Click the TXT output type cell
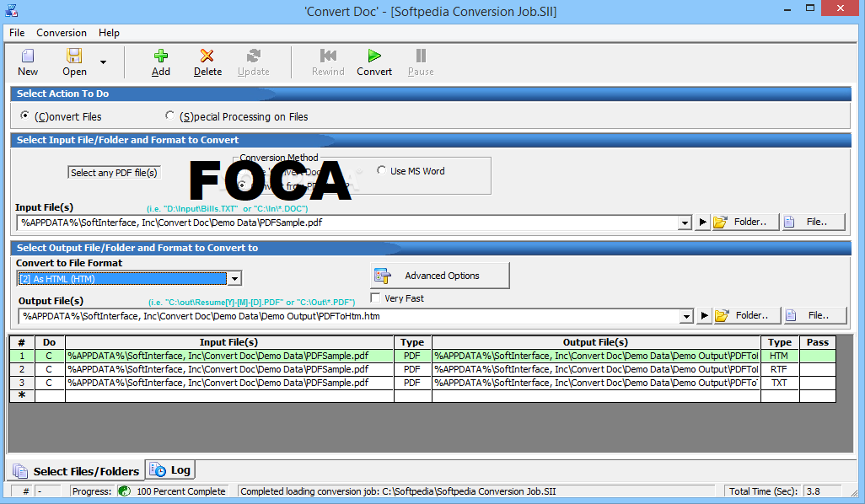The width and height of the screenshot is (865, 504). [x=779, y=383]
